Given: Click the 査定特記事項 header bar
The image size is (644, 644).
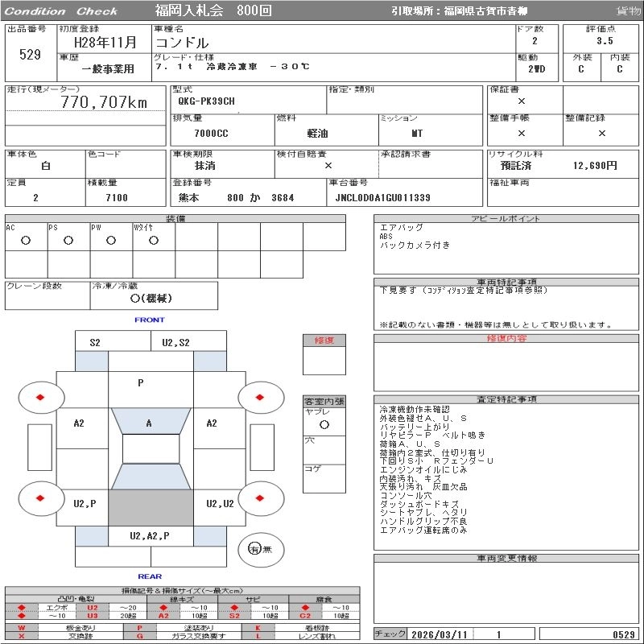Looking at the screenshot, I should [506, 399].
